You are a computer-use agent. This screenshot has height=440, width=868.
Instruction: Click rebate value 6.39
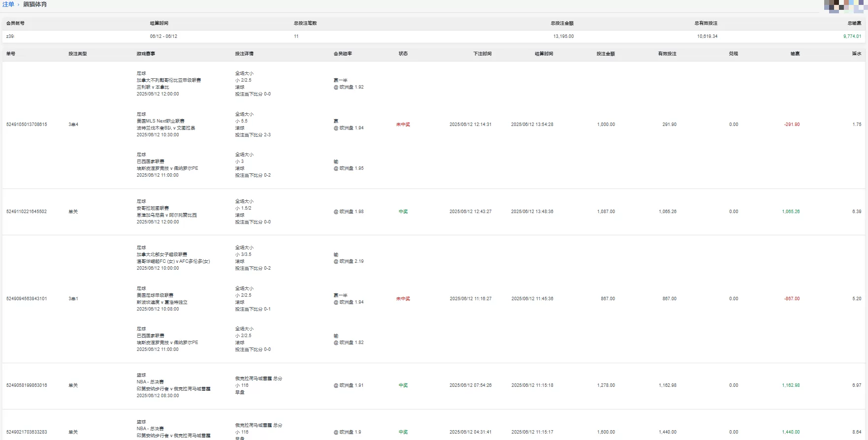point(857,212)
